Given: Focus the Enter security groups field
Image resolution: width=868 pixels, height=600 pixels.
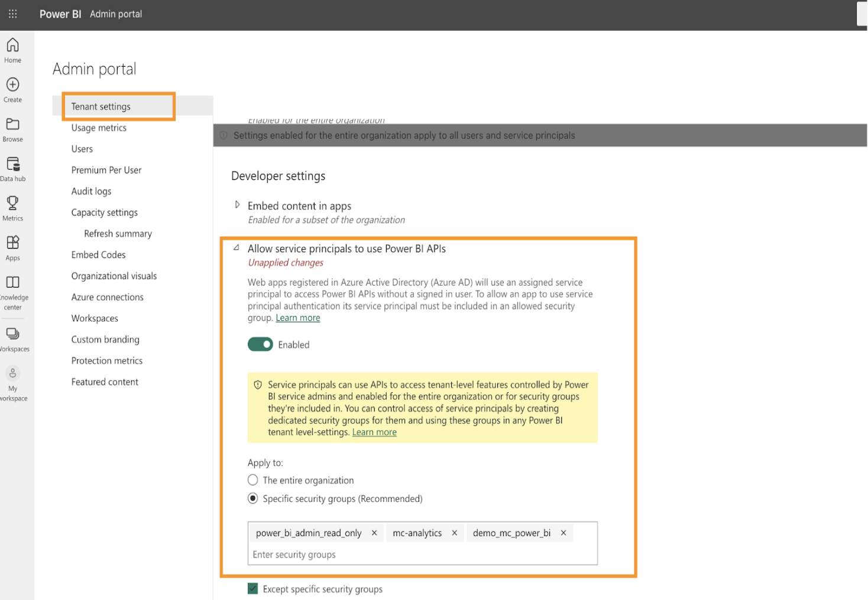Looking at the screenshot, I should click(x=422, y=554).
